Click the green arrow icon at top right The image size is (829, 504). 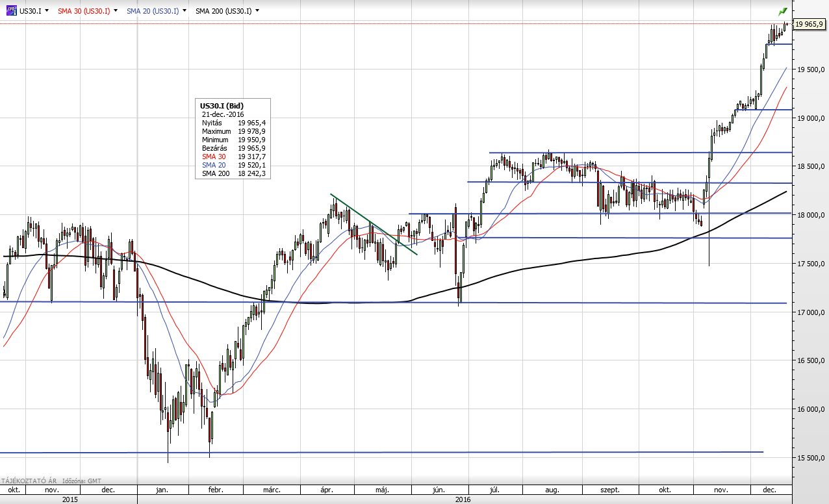[x=783, y=12]
